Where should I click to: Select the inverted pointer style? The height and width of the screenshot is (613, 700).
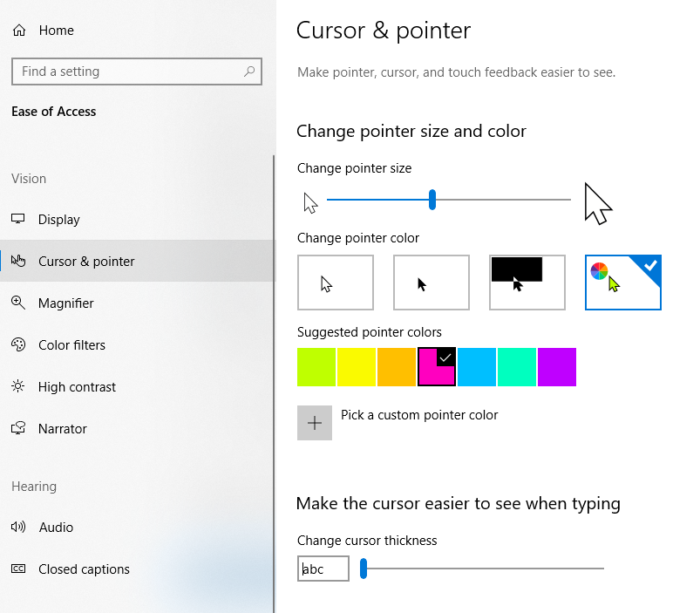click(x=527, y=282)
